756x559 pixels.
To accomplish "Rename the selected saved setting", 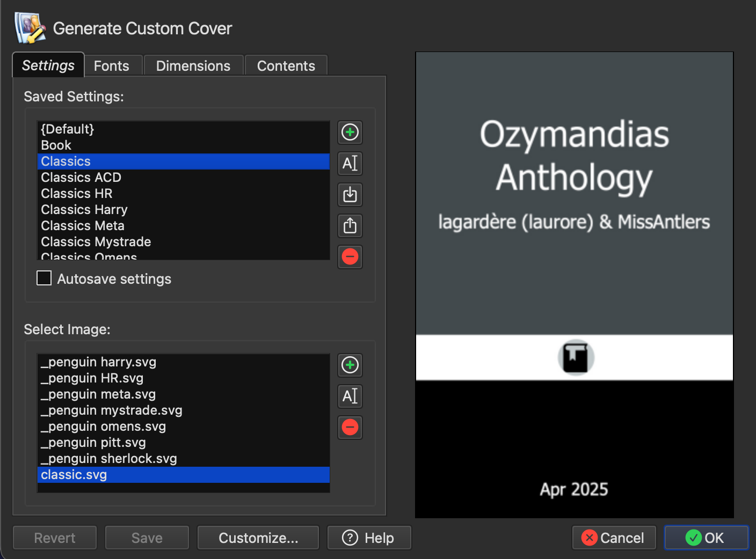I will (350, 164).
